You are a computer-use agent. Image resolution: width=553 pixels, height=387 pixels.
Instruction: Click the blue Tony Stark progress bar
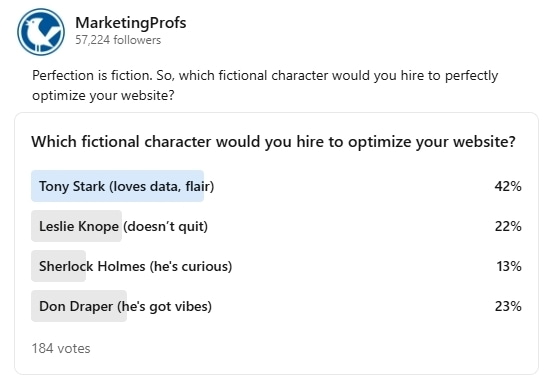[117, 186]
